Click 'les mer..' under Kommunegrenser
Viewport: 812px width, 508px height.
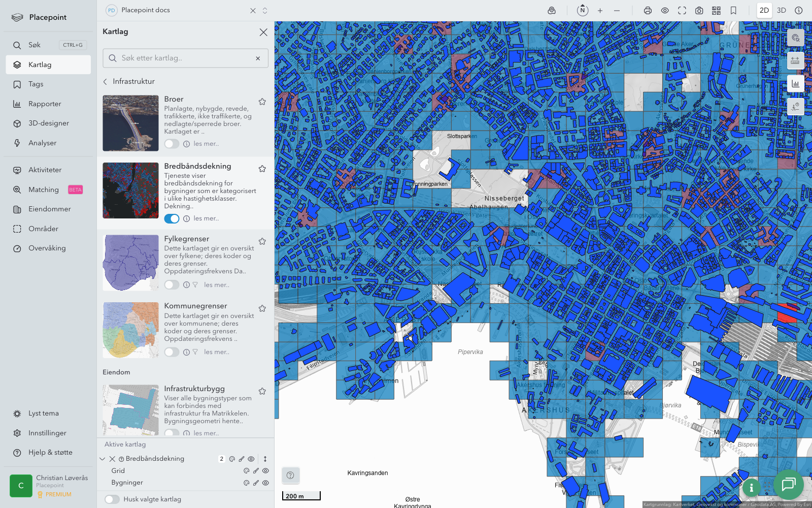(217, 352)
